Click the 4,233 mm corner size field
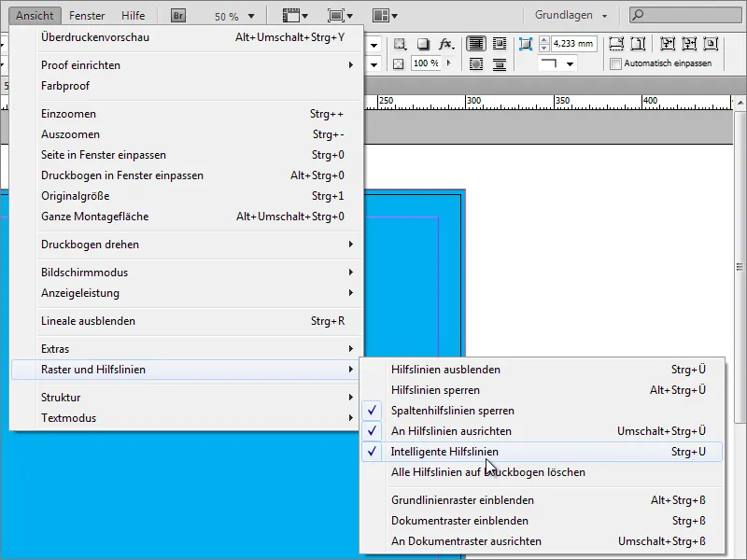747x560 pixels. [x=573, y=44]
